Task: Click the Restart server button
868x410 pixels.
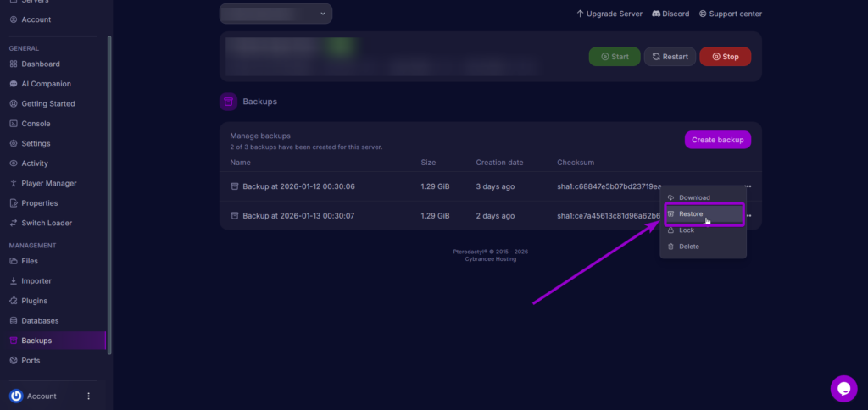Action: (x=670, y=57)
